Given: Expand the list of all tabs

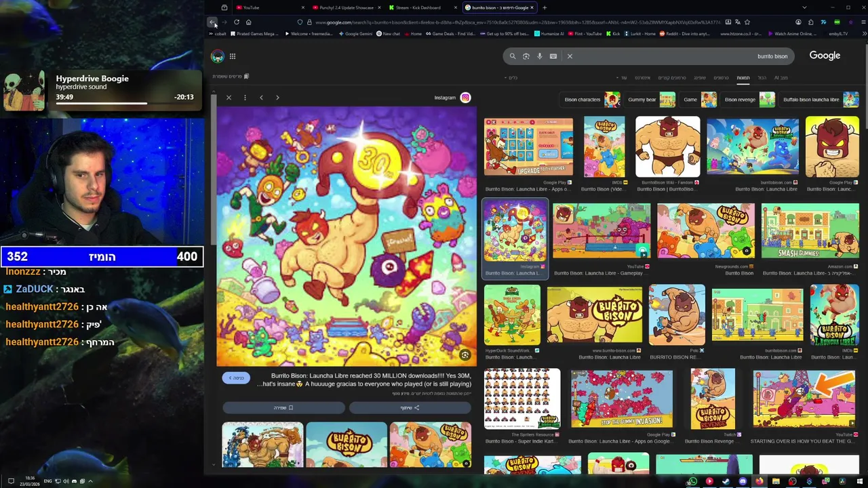Looking at the screenshot, I should 804,7.
